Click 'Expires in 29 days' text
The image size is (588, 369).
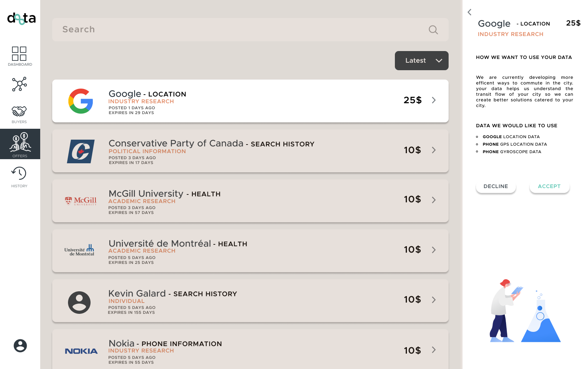[131, 113]
